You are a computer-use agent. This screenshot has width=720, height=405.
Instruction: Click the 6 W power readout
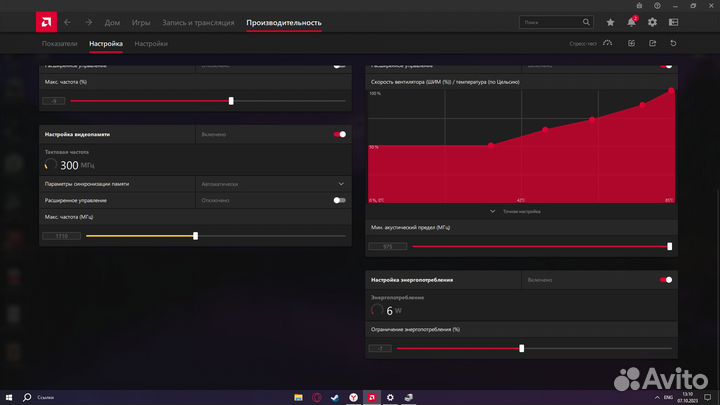394,311
